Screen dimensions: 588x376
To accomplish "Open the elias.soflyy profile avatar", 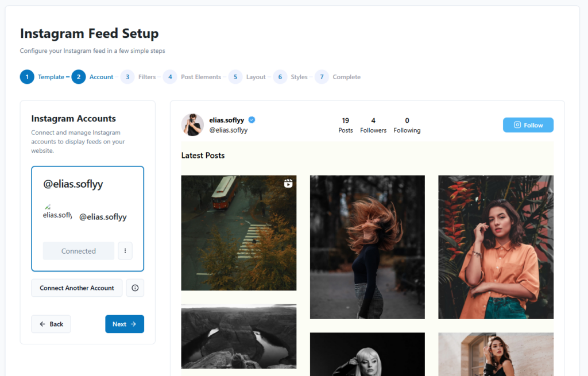I will pyautogui.click(x=192, y=125).
